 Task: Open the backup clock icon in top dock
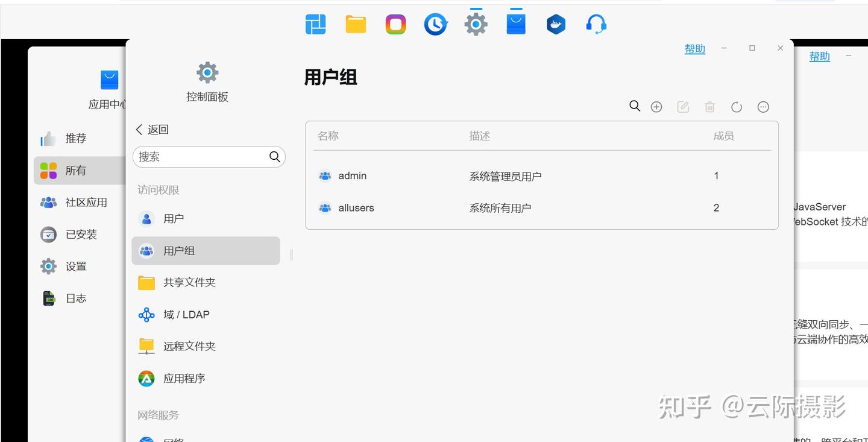[x=436, y=25]
